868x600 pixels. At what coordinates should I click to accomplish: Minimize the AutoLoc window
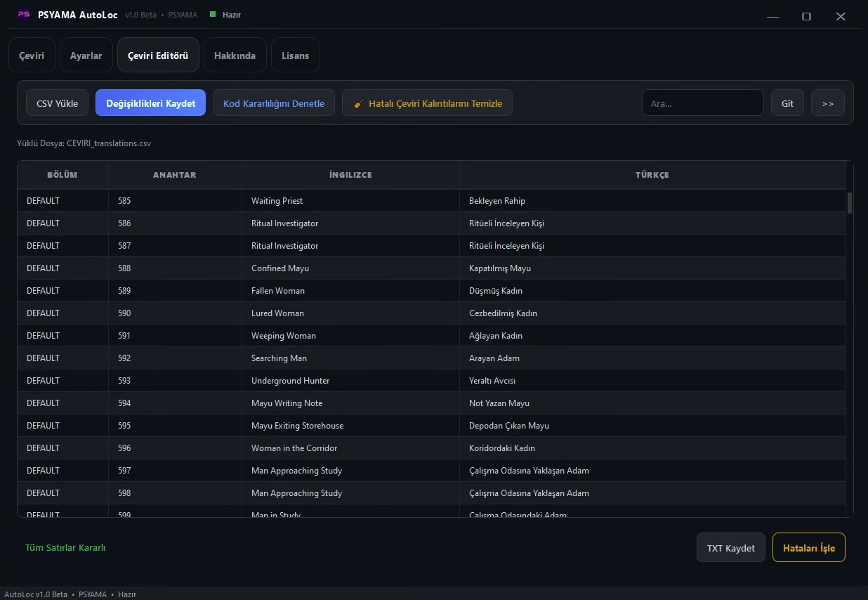click(772, 16)
